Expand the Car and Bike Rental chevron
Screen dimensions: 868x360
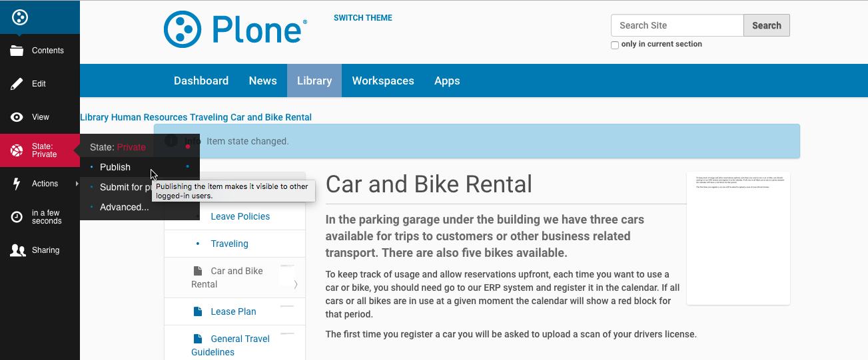click(x=295, y=284)
